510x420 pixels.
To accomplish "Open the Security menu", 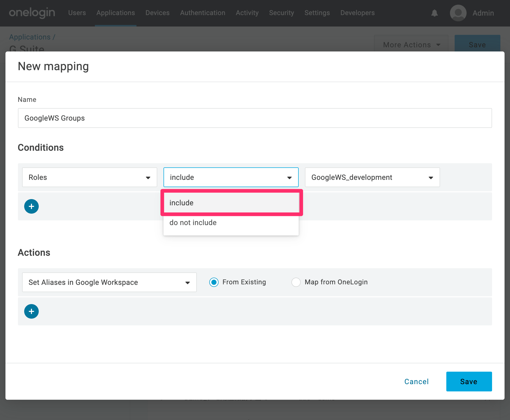I will coord(282,13).
